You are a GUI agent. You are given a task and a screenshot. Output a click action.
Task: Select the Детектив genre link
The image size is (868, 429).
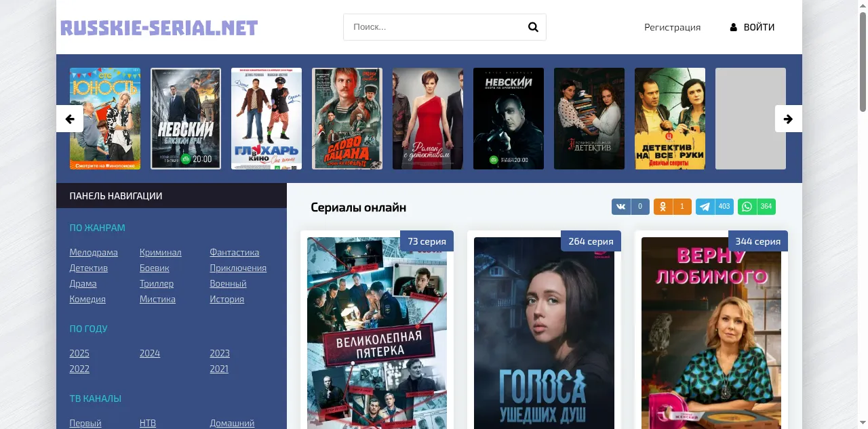[x=88, y=268]
